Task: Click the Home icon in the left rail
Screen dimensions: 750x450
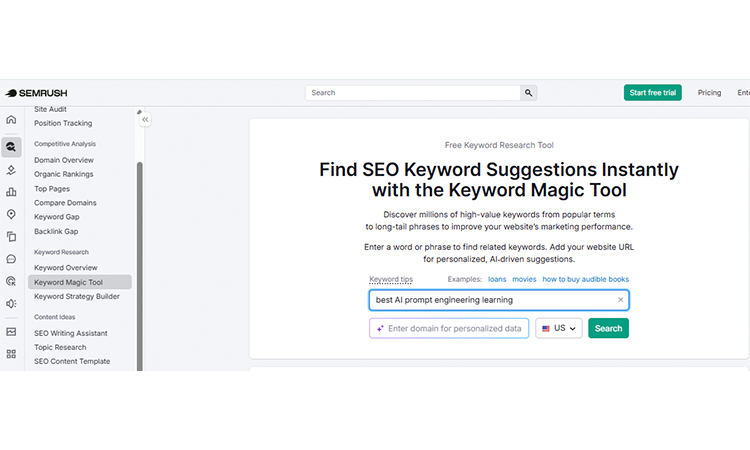Action: [x=11, y=120]
